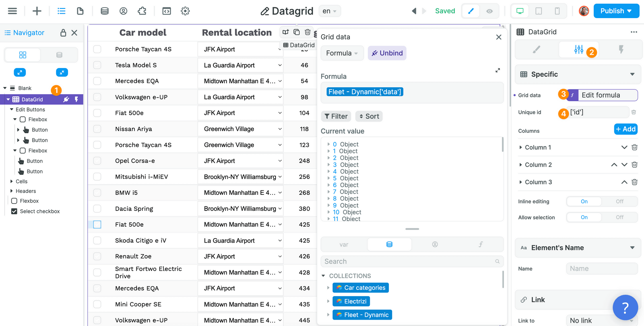The image size is (644, 326).
Task: Lock the Navigator panel
Action: [x=63, y=33]
